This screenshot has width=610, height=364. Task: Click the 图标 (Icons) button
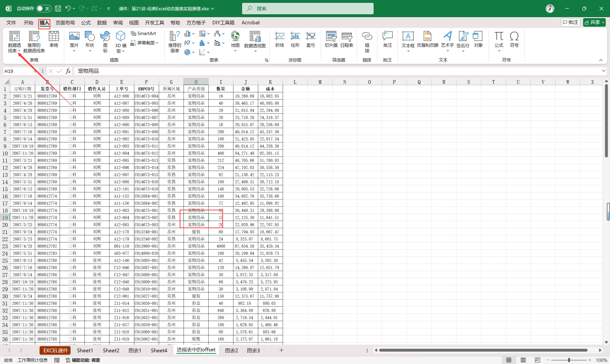click(x=105, y=41)
